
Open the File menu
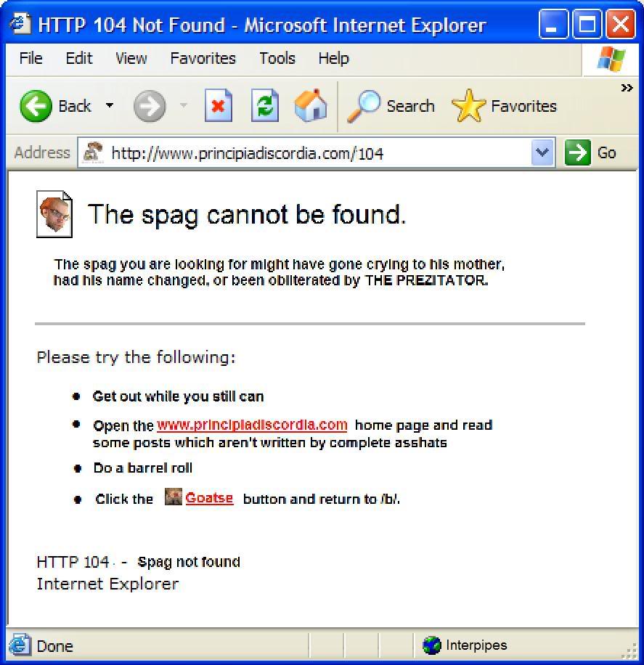click(x=31, y=58)
